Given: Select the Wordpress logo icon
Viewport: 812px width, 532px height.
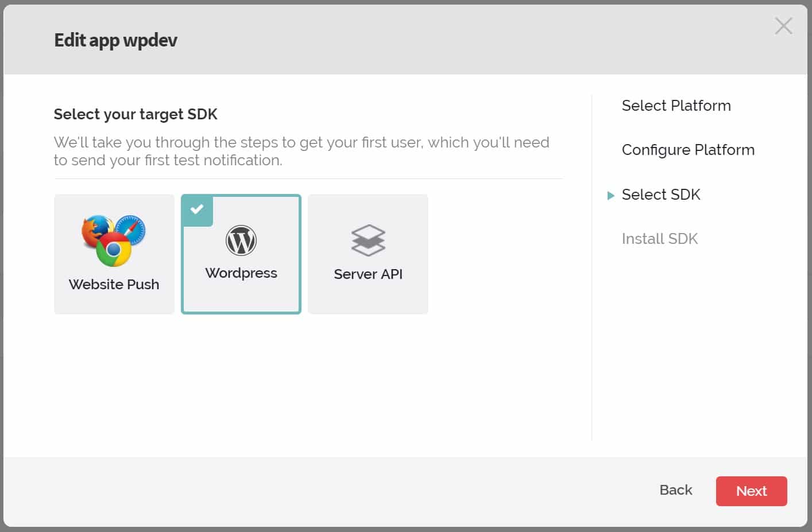Looking at the screenshot, I should point(241,241).
